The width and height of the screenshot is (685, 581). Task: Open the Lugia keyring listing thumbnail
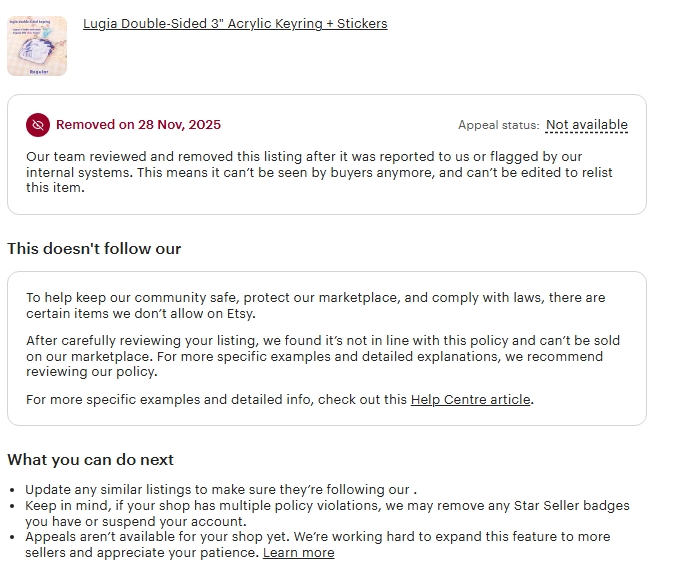coord(37,46)
